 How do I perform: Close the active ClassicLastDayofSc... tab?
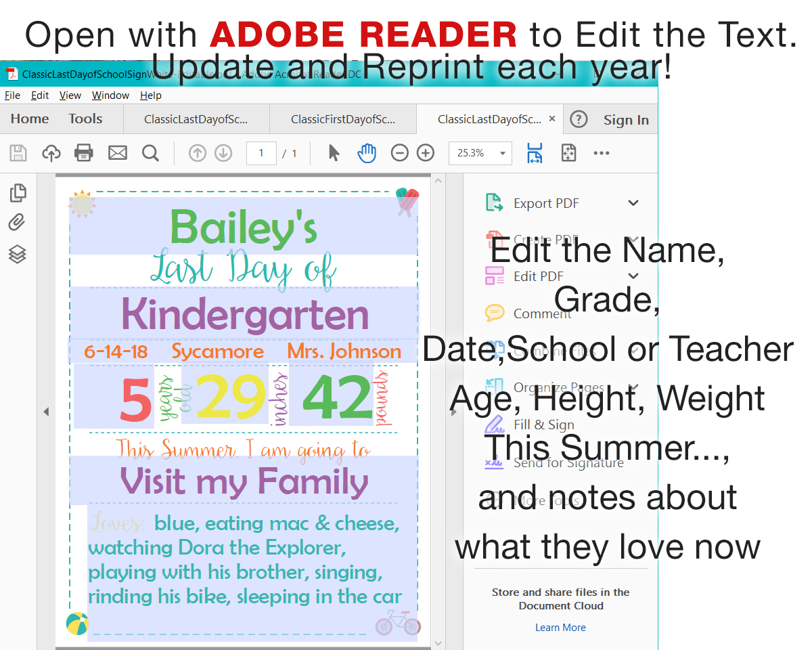pyautogui.click(x=552, y=118)
